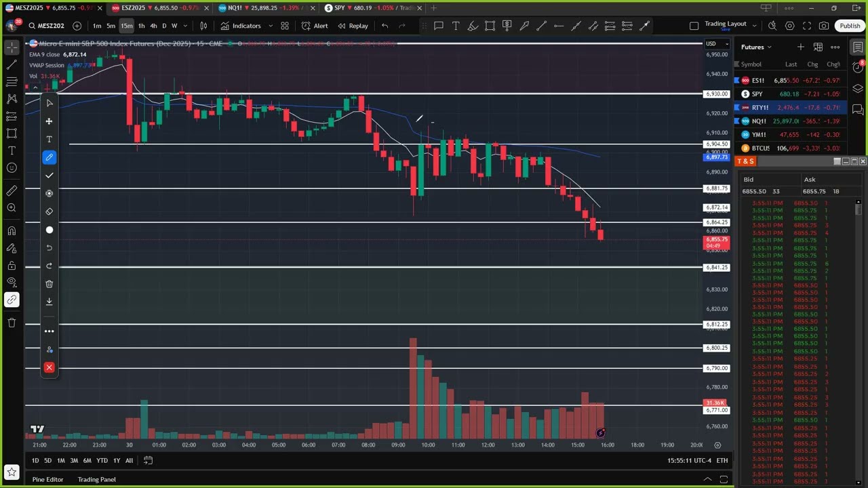868x488 pixels.
Task: Select the 15m timeframe
Action: 127,26
